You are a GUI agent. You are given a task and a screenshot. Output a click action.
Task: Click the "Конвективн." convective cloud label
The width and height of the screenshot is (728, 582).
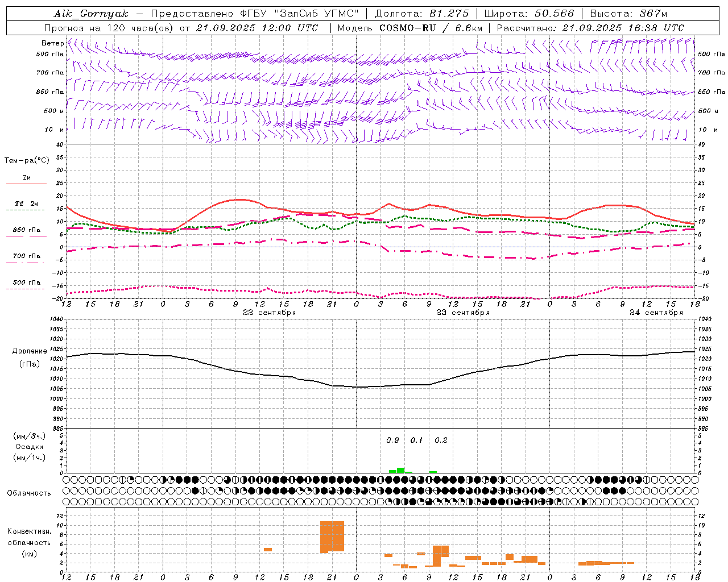pyautogui.click(x=29, y=531)
